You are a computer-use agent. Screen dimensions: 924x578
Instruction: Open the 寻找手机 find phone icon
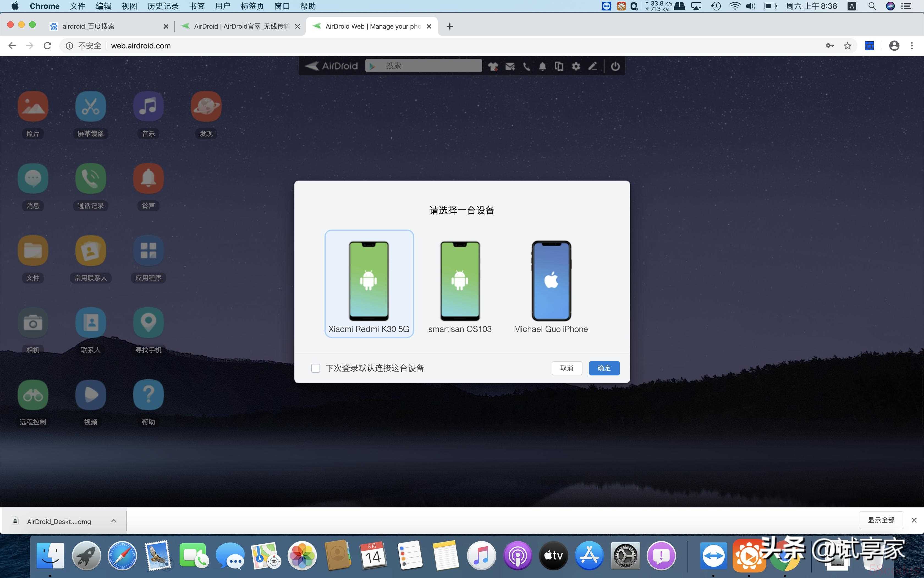coord(148,323)
